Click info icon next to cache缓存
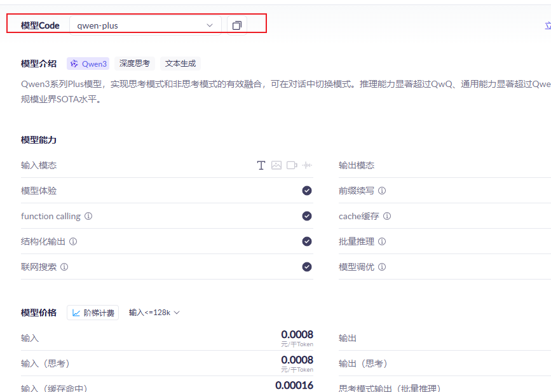 [387, 216]
